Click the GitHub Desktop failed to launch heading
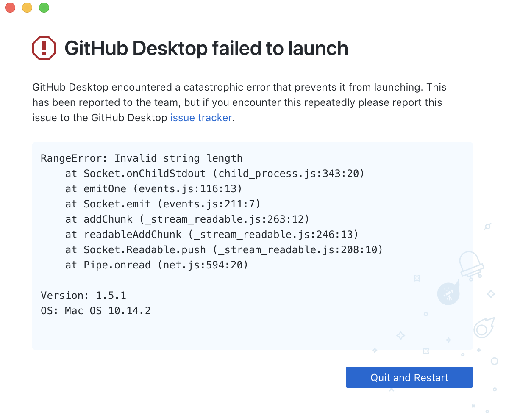506x420 pixels. tap(206, 48)
